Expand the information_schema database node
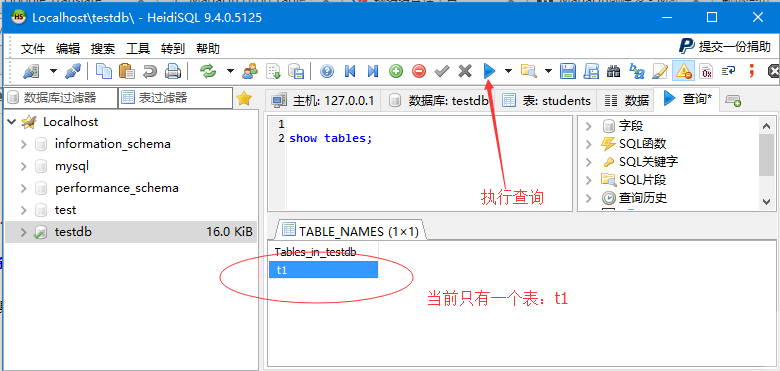The image size is (780, 371). 23,144
